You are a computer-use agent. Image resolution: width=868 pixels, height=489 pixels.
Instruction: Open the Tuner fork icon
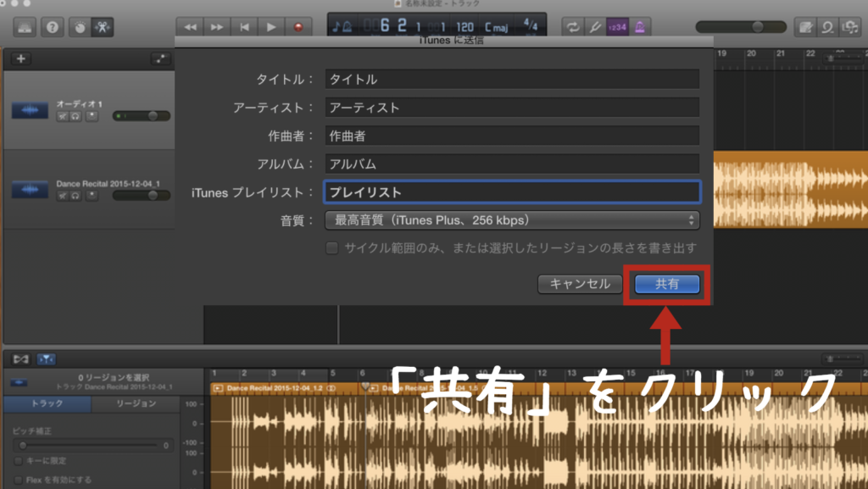[595, 27]
